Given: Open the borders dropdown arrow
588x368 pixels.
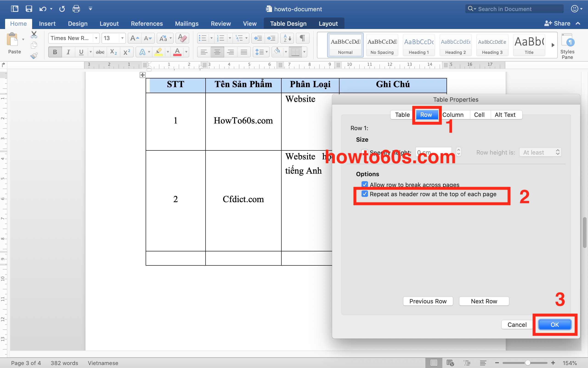Looking at the screenshot, I should [304, 52].
